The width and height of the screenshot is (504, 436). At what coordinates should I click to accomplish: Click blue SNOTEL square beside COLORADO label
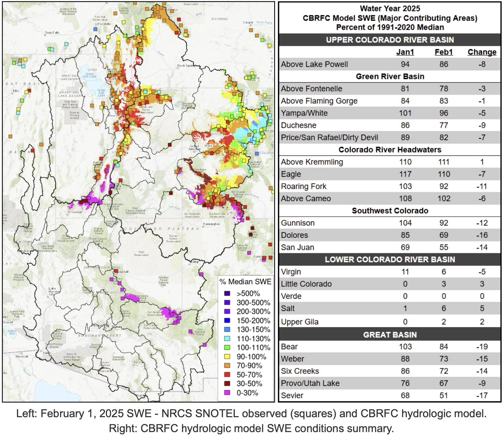[257, 153]
